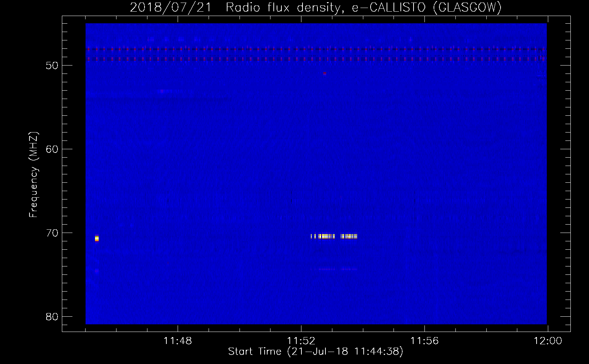The image size is (589, 364).
Task: Click the 50 frequency tick label
Action: [x=52, y=66]
